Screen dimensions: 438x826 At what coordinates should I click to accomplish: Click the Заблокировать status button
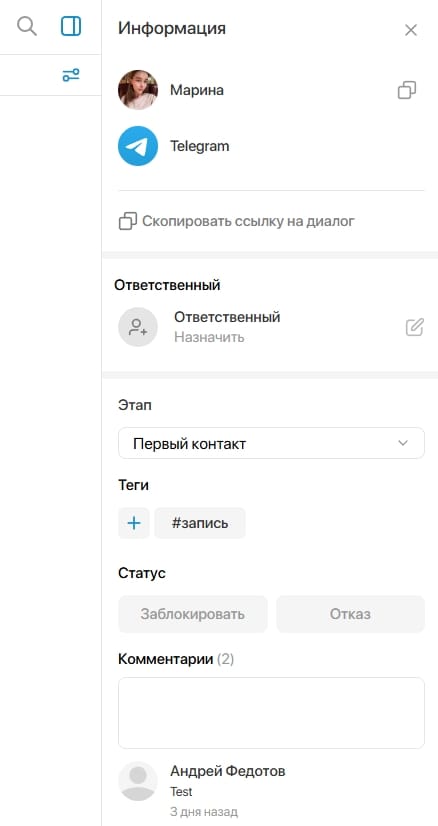[x=193, y=614]
